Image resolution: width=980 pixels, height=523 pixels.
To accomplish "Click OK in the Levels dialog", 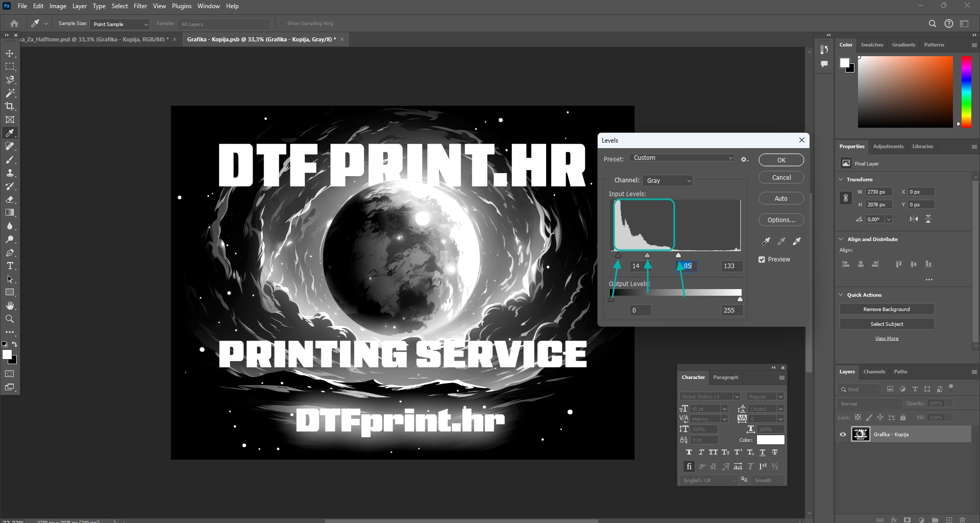I will tap(781, 160).
